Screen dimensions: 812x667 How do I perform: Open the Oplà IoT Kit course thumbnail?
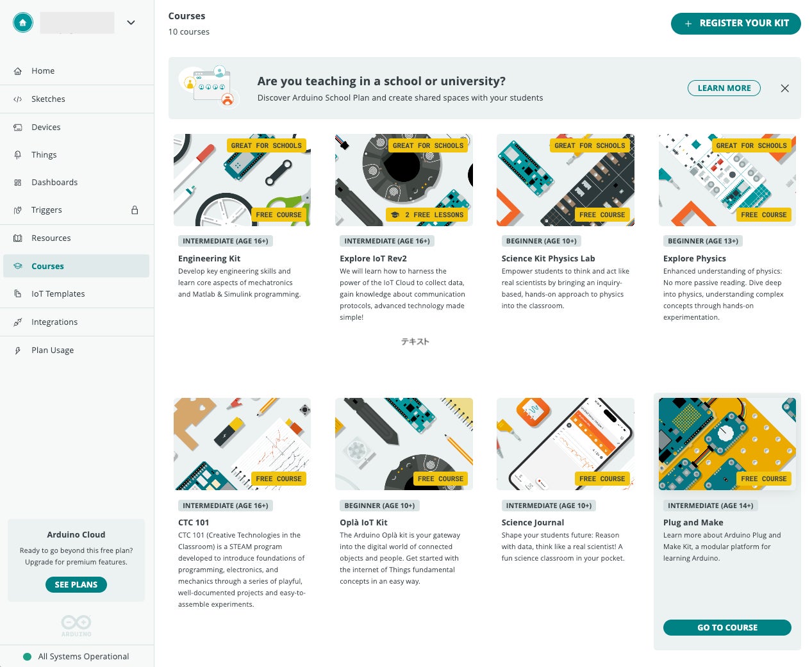click(x=404, y=444)
